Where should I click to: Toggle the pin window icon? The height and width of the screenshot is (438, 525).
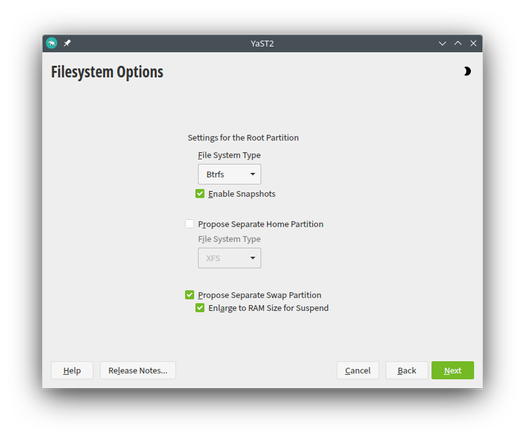coord(67,43)
